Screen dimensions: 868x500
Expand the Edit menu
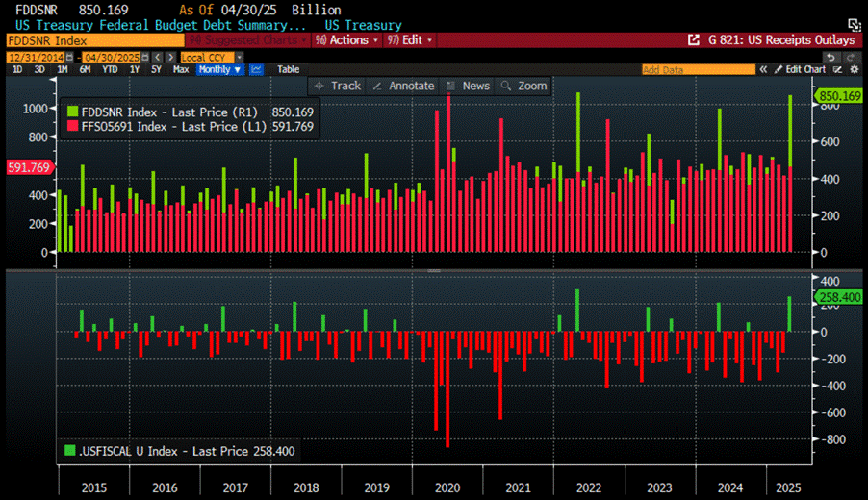410,39
